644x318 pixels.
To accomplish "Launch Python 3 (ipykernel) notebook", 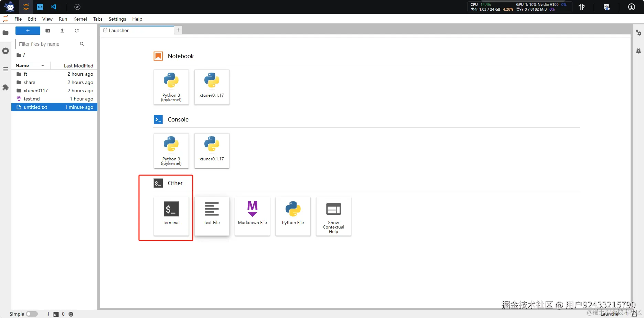I will pos(171,87).
